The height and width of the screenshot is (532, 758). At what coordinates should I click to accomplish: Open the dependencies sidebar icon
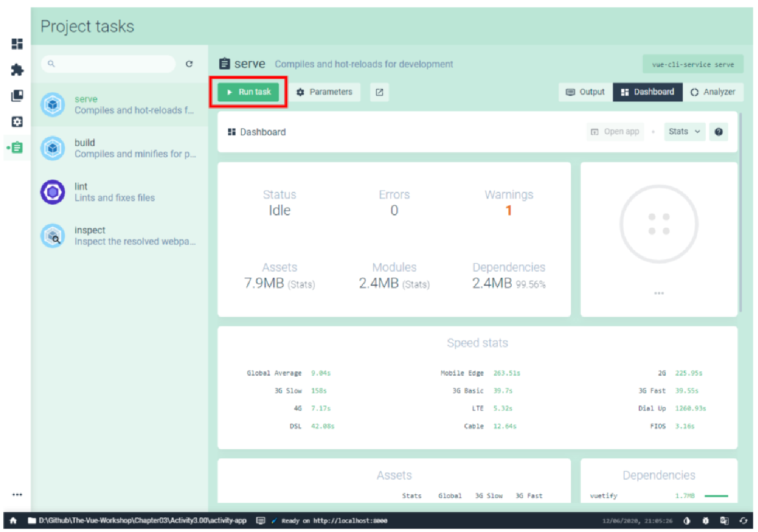pos(17,96)
